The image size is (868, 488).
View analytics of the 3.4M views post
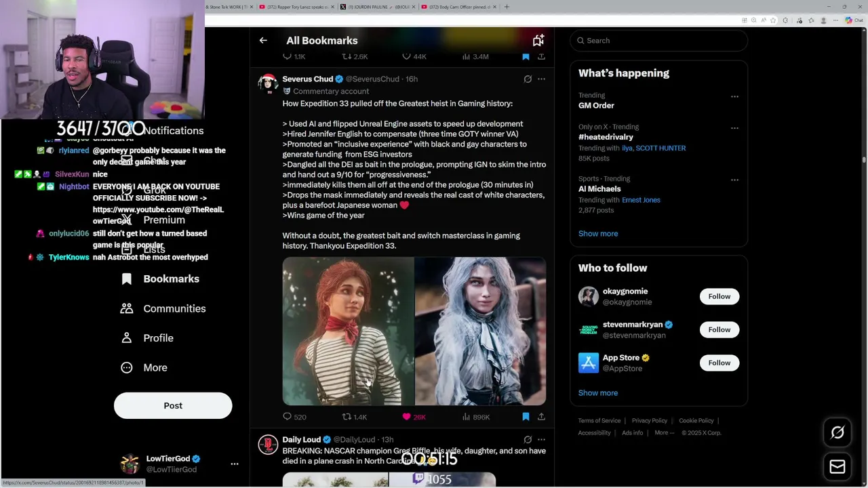(475, 56)
